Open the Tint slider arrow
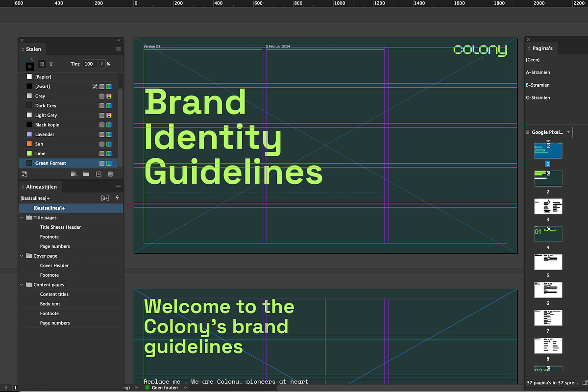Screen dimensions: 588x392 pos(101,64)
